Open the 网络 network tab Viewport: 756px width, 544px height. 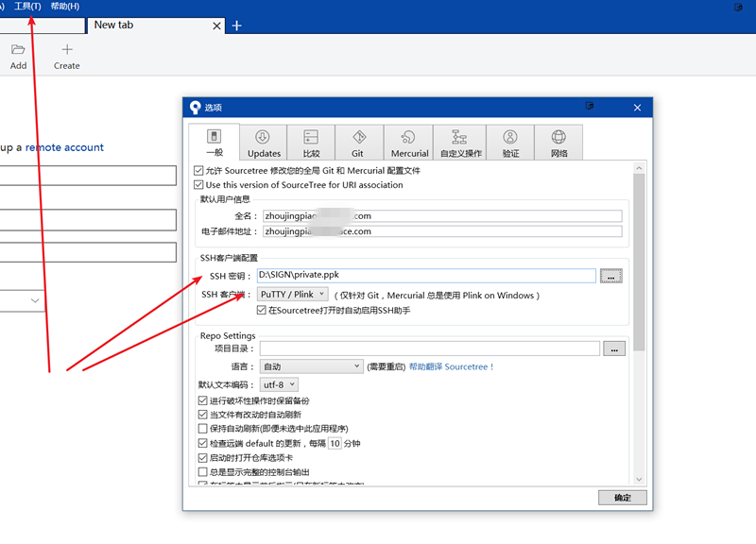click(x=558, y=143)
